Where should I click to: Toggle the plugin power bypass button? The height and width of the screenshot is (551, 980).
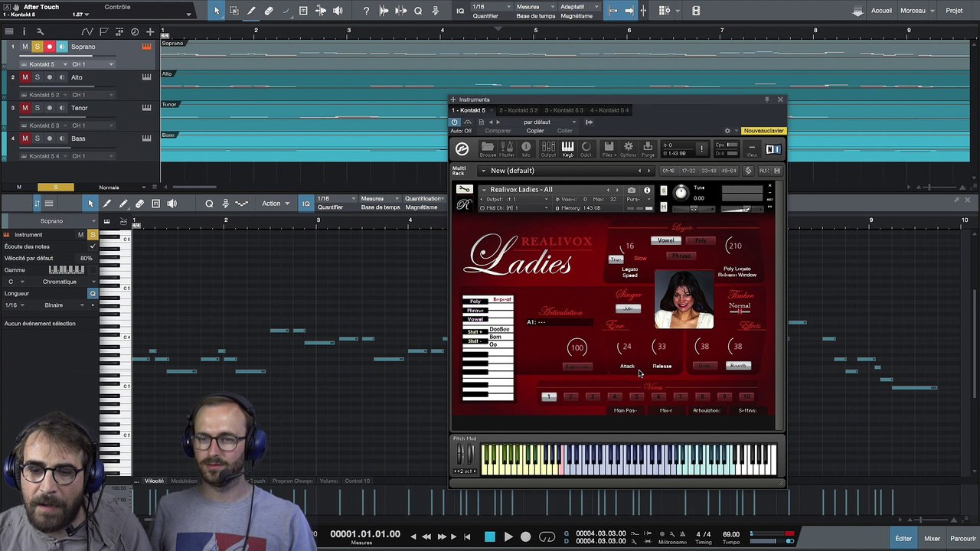tap(455, 122)
